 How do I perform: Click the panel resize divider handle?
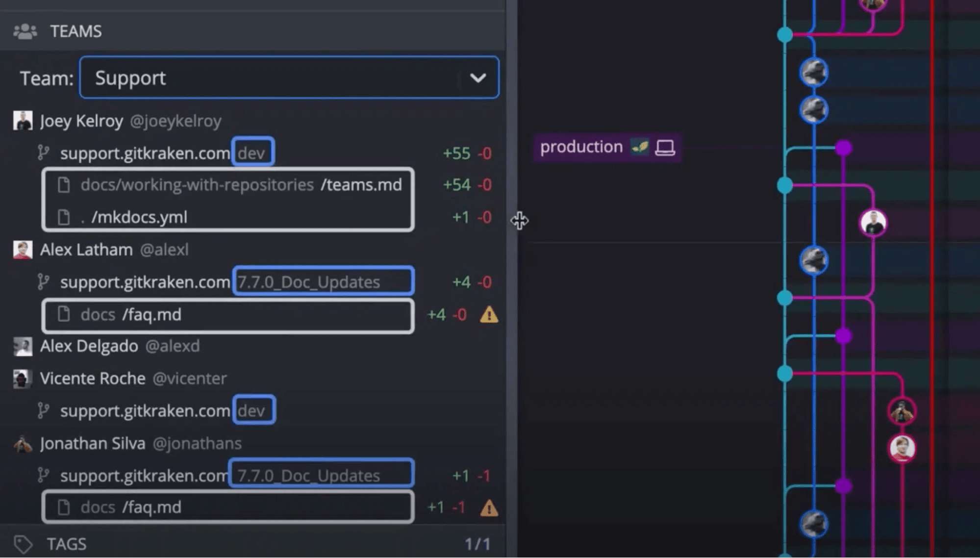[511, 221]
